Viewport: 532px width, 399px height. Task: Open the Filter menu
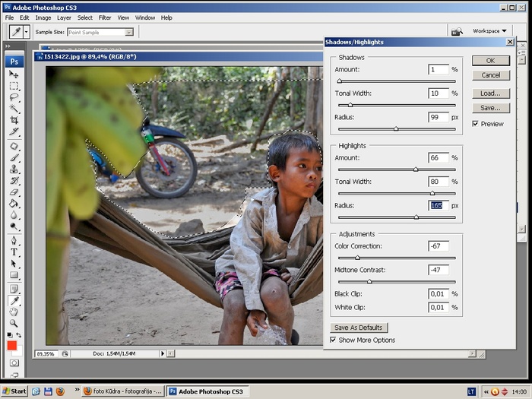click(x=105, y=17)
